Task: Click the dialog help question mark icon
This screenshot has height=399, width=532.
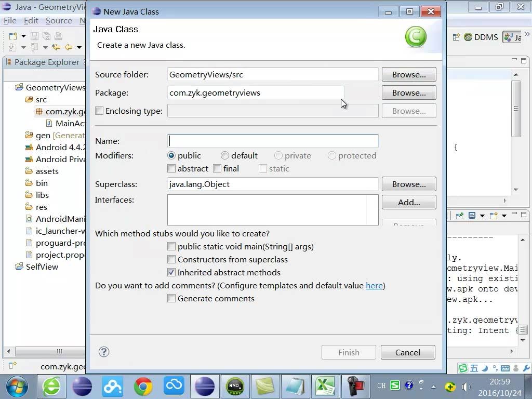Action: [104, 352]
